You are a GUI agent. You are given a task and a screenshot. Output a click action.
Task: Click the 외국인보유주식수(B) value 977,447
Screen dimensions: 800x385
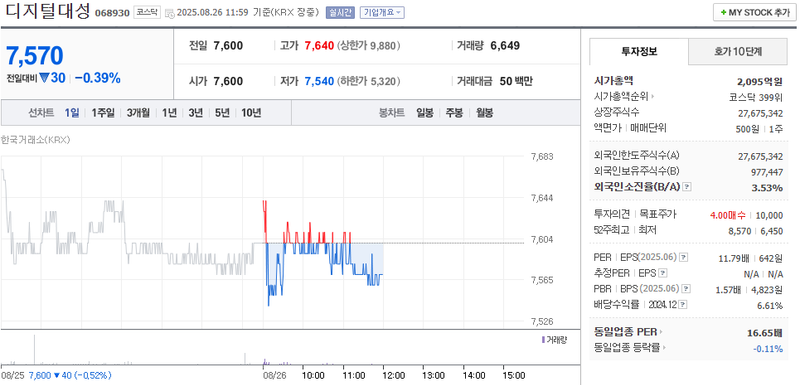[767, 172]
